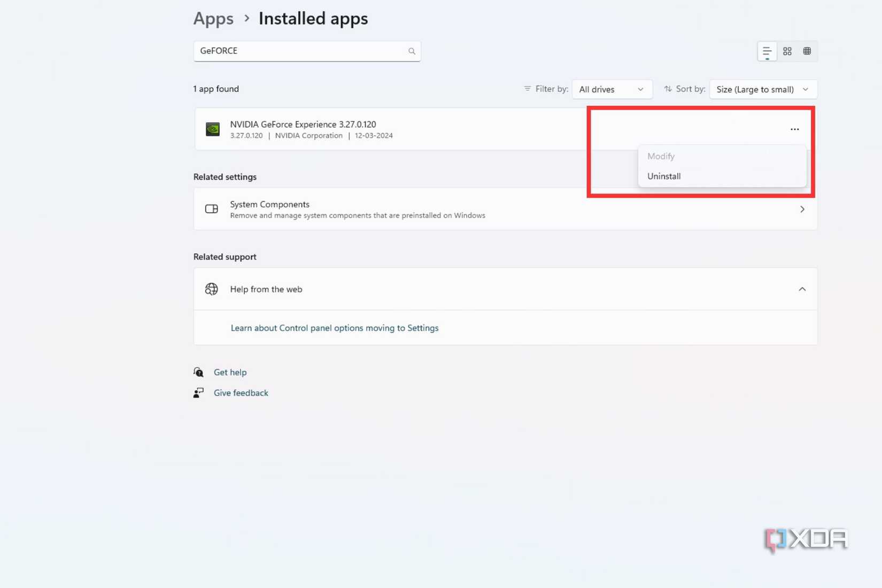The width and height of the screenshot is (882, 588).
Task: Click the NVIDIA GeForce Experience app icon
Action: point(213,128)
